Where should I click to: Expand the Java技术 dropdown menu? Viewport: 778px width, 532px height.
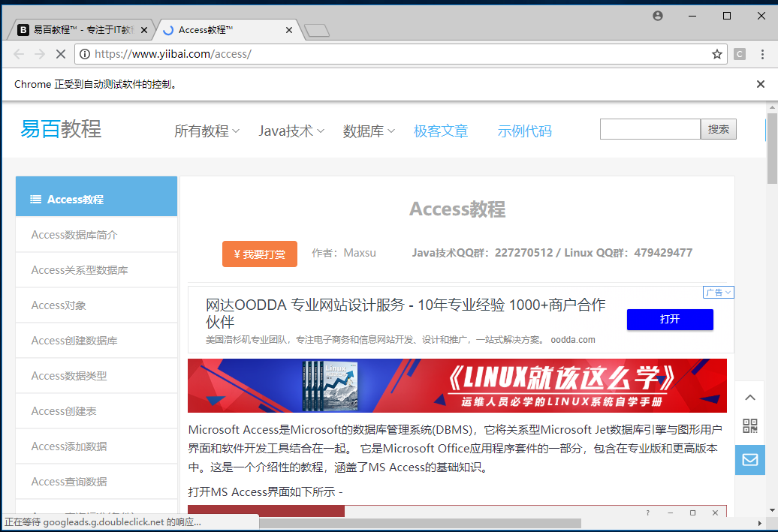[x=291, y=131]
